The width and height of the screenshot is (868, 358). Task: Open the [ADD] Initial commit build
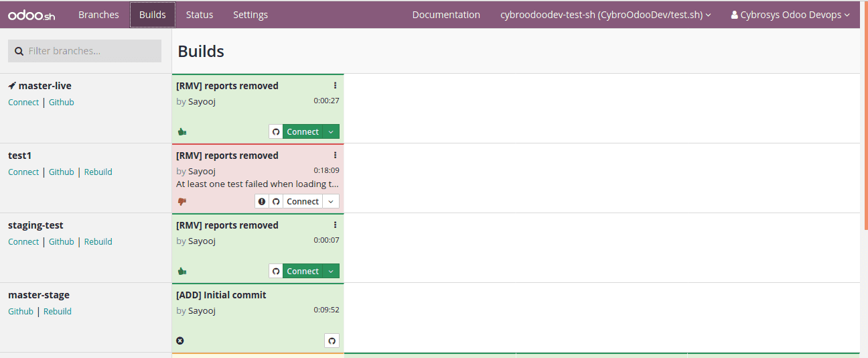click(221, 295)
